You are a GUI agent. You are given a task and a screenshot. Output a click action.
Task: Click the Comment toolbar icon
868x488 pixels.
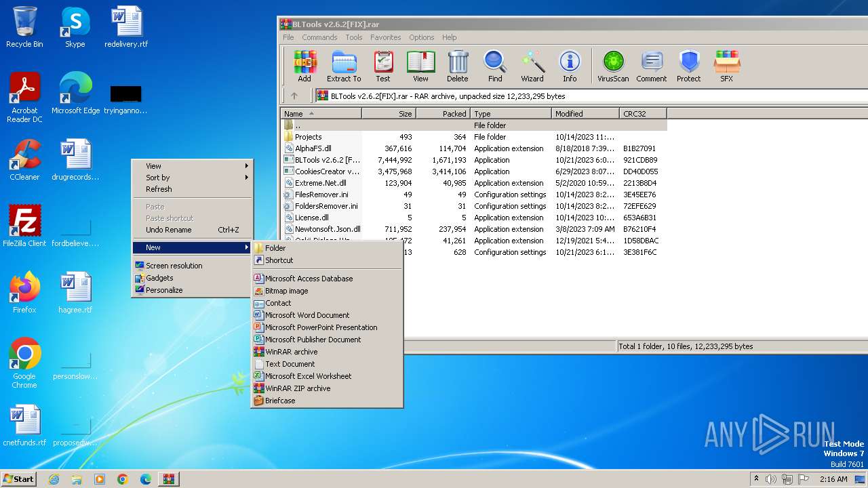click(652, 66)
